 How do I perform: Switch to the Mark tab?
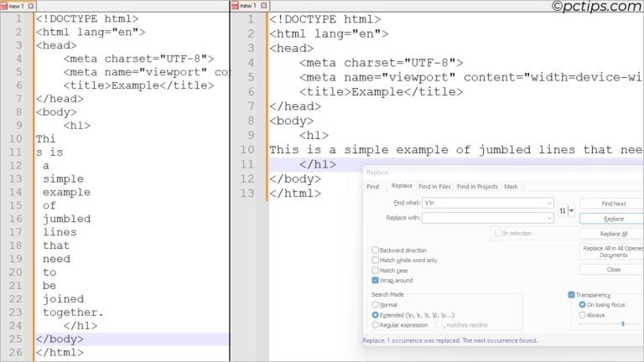[x=511, y=186]
